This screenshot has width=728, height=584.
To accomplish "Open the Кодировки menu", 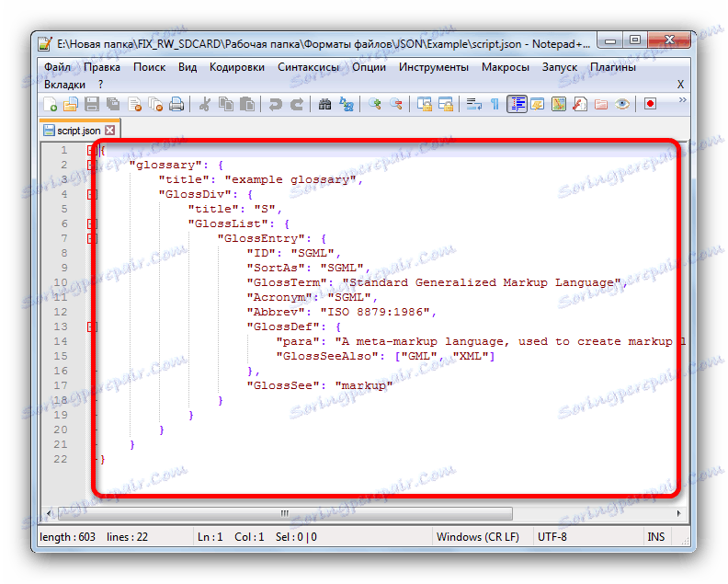I will pos(237,67).
